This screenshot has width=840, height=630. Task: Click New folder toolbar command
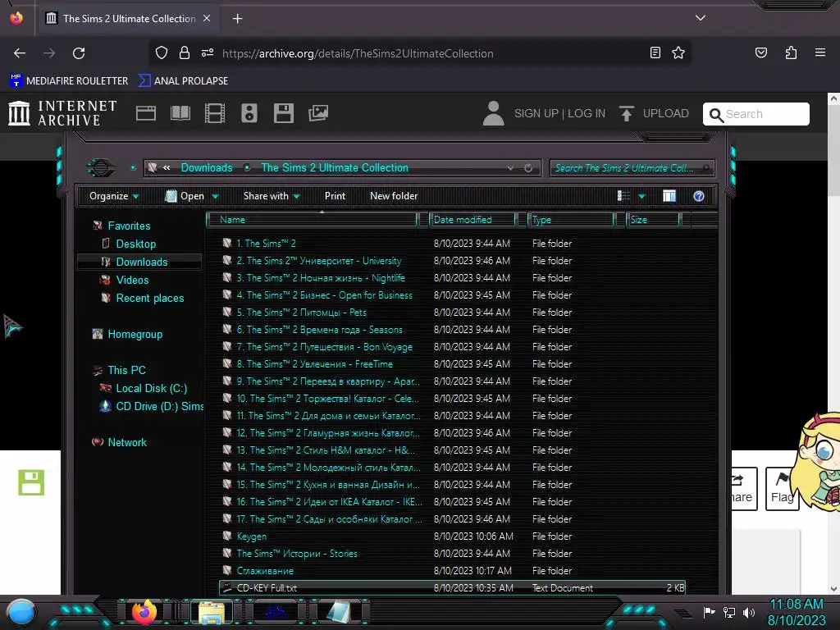coord(394,196)
